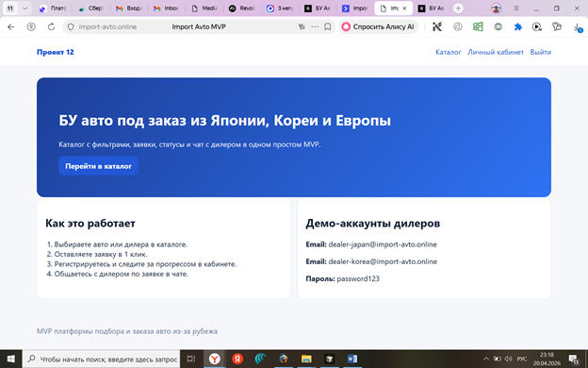Viewport: 588px width, 368px height.
Task: Click the dealer-japan@import-avto.online email text
Action: point(383,244)
